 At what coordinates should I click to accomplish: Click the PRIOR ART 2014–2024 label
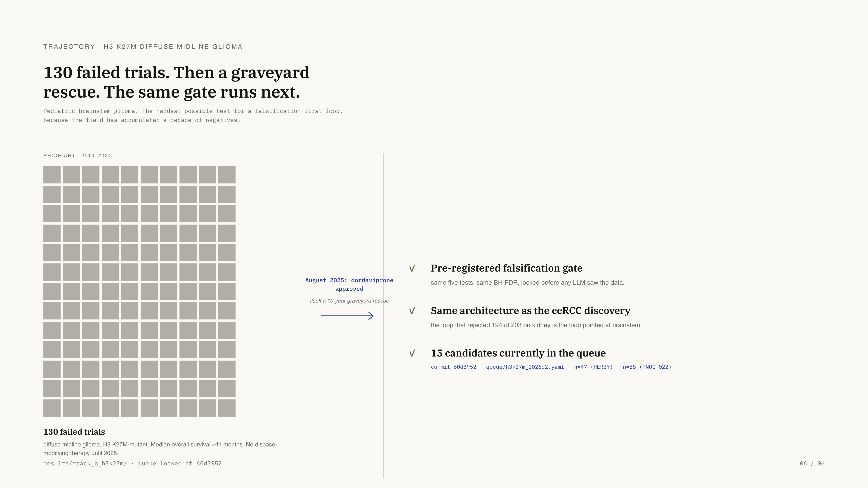(77, 156)
